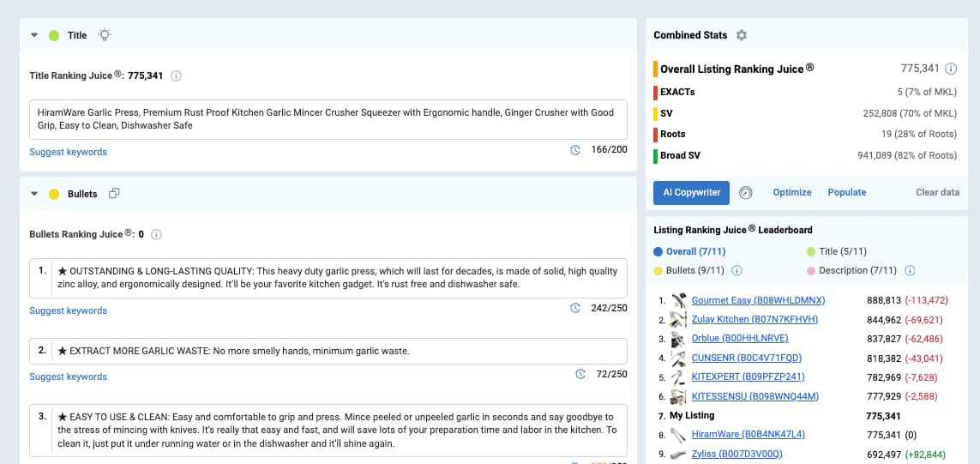
Task: Click into bullet 3 EASY TO USE field
Action: [x=328, y=431]
